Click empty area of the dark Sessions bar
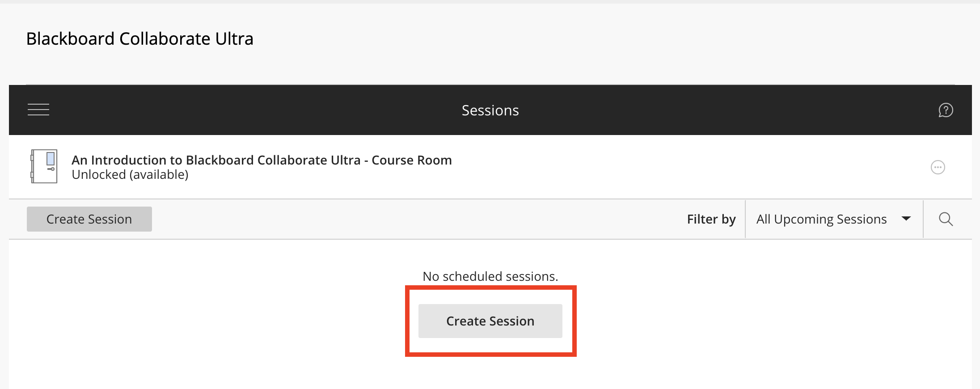The height and width of the screenshot is (389, 980). pos(268,110)
